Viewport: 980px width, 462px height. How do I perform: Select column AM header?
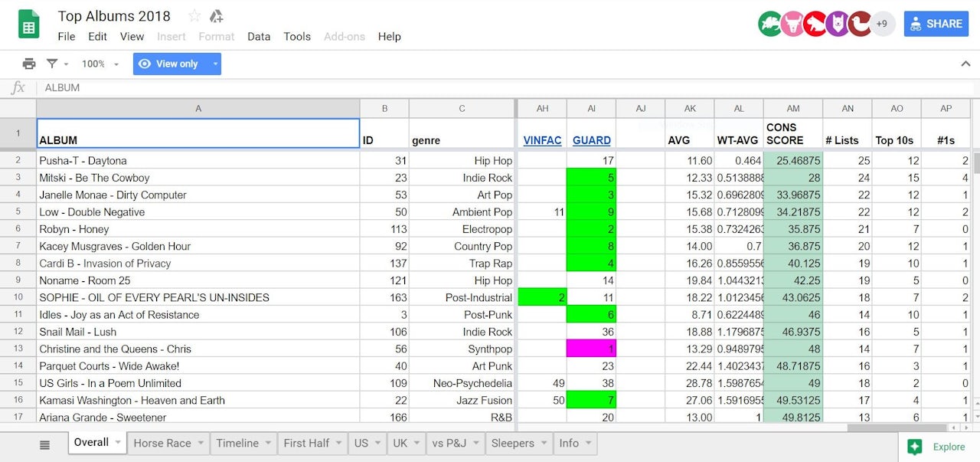(793, 108)
